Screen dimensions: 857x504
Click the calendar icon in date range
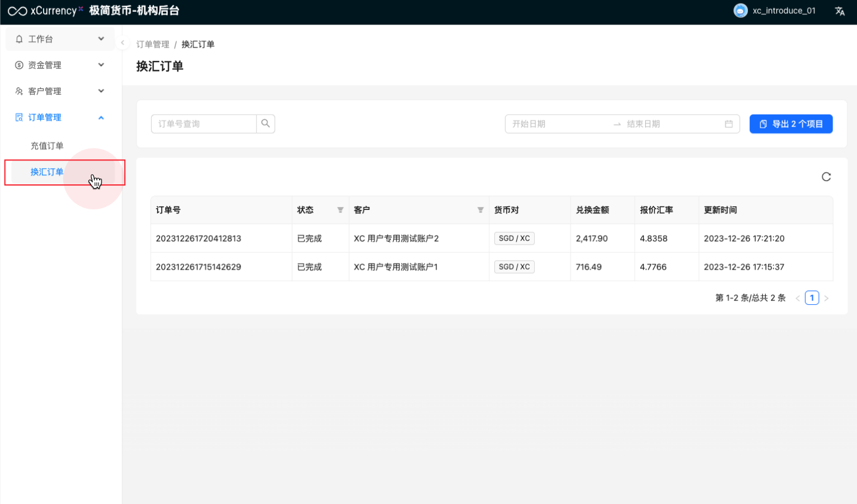pos(729,124)
